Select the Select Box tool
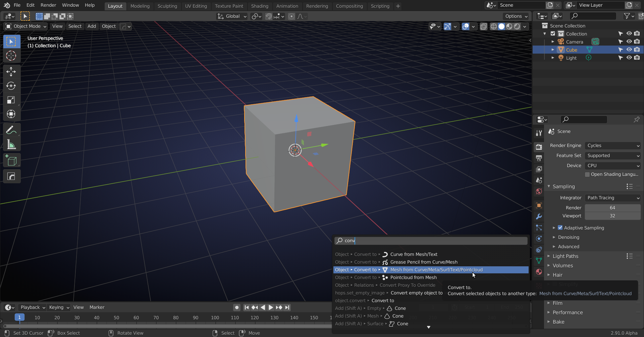 (11, 41)
